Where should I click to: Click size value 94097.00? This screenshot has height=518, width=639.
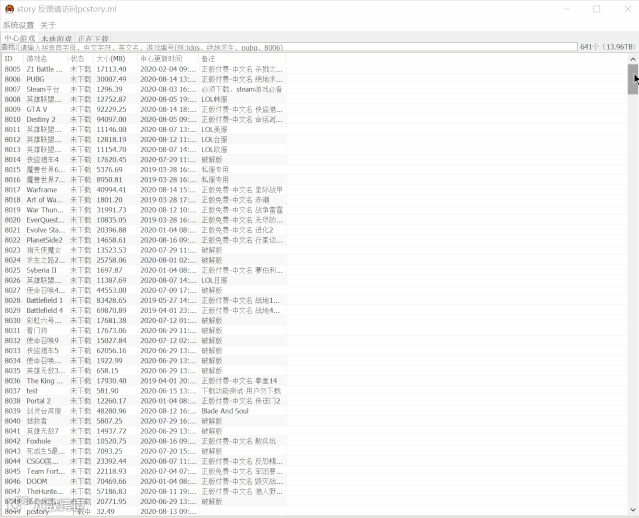pos(111,119)
